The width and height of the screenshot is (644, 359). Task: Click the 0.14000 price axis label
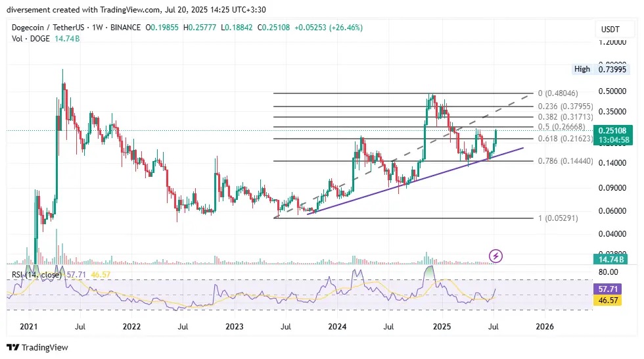[612, 163]
